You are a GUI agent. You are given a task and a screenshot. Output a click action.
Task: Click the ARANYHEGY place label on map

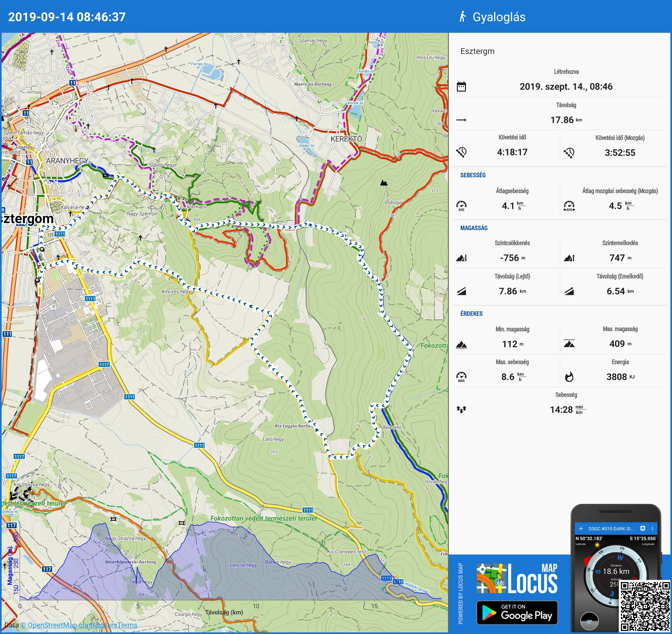click(x=67, y=160)
